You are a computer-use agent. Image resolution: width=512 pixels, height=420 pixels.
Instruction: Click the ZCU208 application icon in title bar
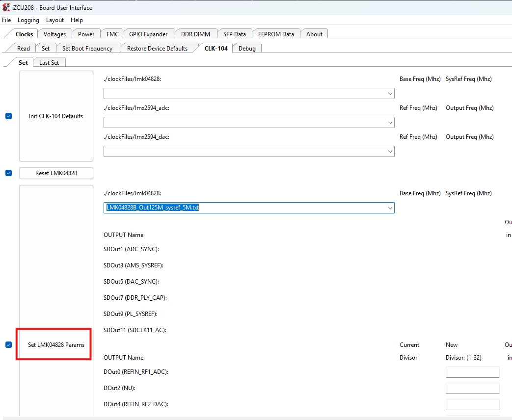click(6, 7)
